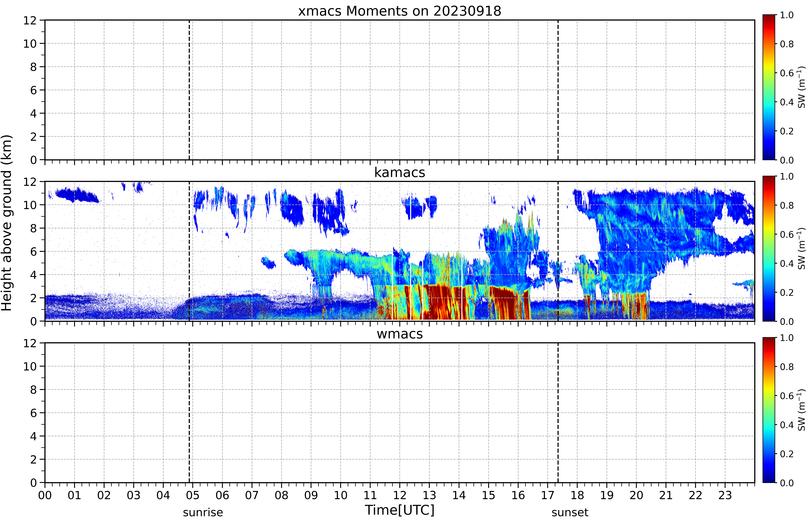Click the title 'xmacs Moments on 20230918'
This screenshot has height=524, width=812.
pos(400,11)
